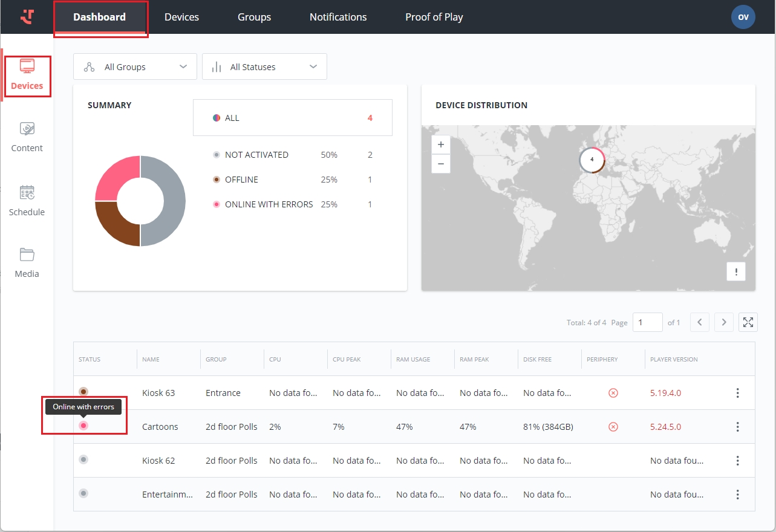This screenshot has width=776, height=532.
Task: Expand the All Groups dropdown
Action: point(135,67)
